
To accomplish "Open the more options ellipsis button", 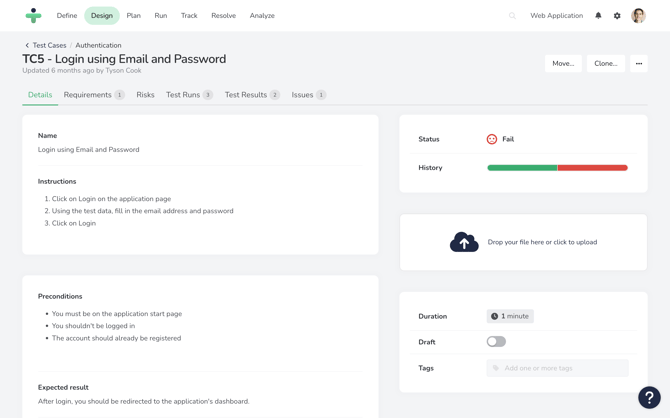I will 639,63.
